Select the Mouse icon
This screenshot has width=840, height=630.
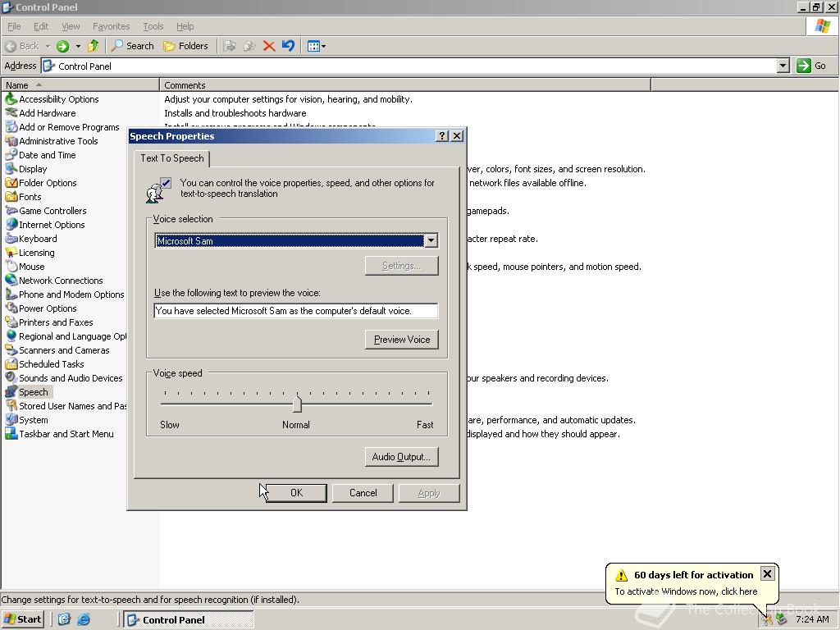(11, 267)
